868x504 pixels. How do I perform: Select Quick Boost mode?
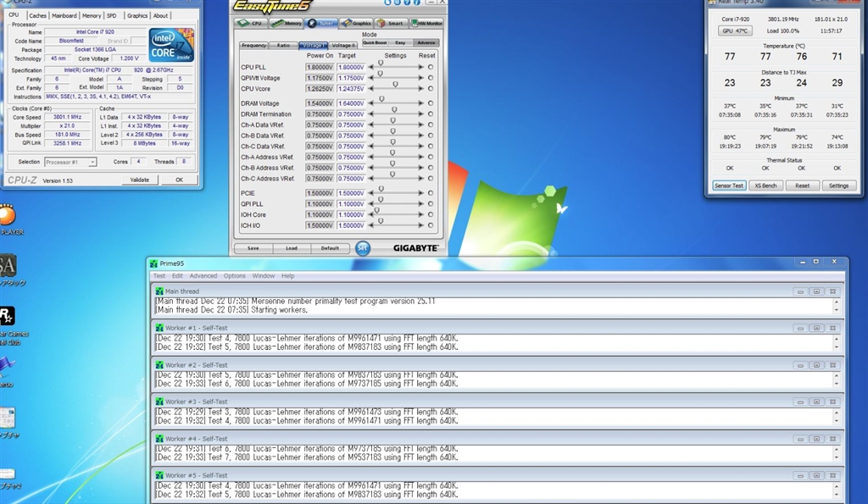pyautogui.click(x=375, y=42)
